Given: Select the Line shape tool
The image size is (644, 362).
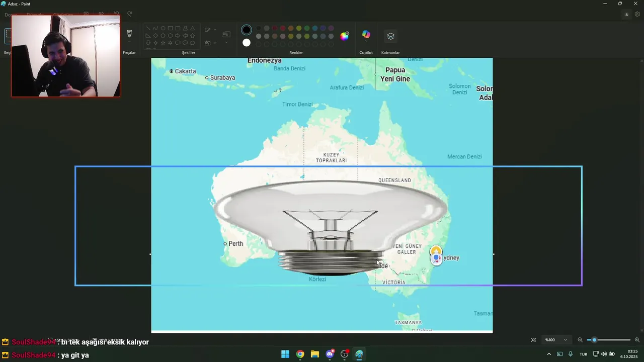Looking at the screenshot, I should click(148, 28).
